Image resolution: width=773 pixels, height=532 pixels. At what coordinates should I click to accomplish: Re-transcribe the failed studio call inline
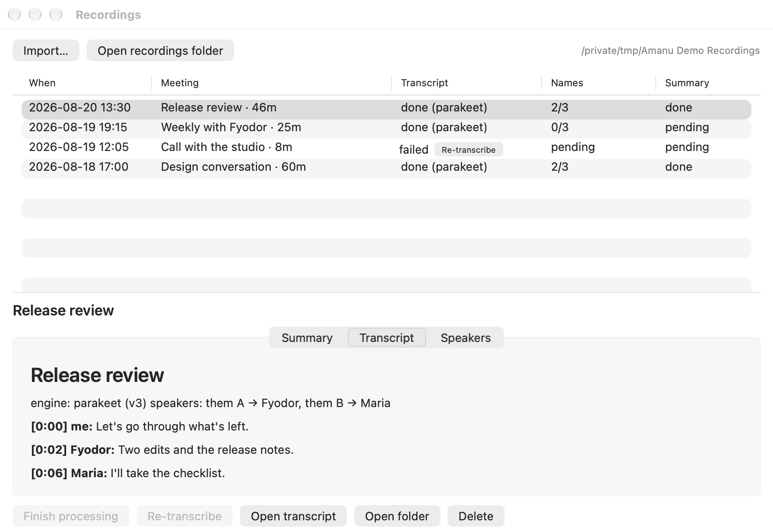pyautogui.click(x=468, y=150)
